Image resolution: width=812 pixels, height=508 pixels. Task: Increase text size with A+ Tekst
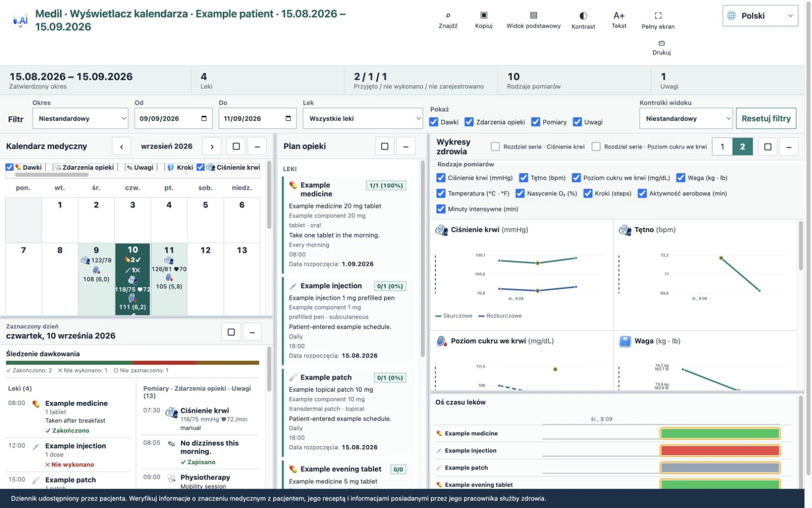[x=619, y=20]
